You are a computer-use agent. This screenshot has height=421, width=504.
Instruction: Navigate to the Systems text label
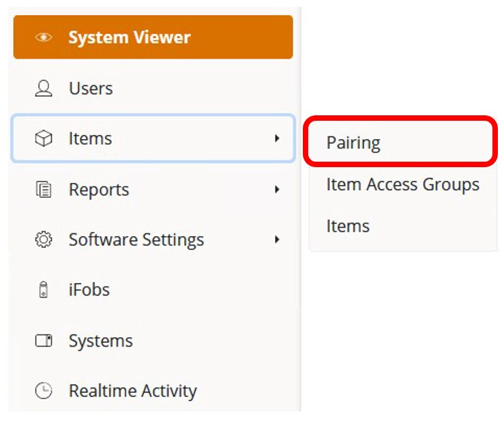pos(100,340)
